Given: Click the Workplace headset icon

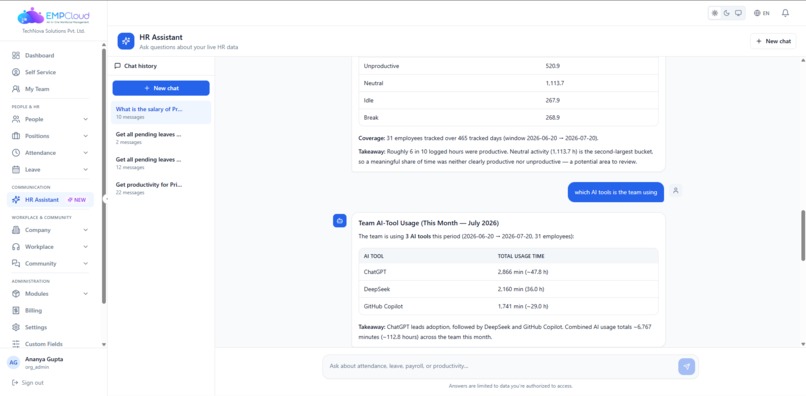Looking at the screenshot, I should [16, 247].
